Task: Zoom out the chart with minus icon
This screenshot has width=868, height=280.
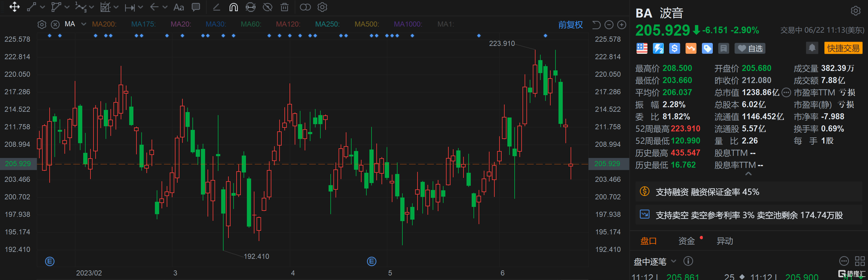Action: [x=609, y=25]
